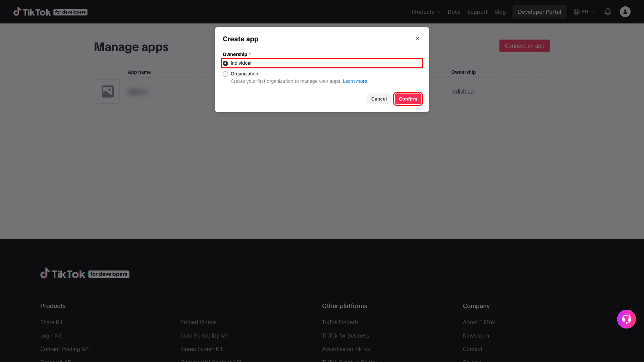Open the Docs menu item

tap(454, 12)
